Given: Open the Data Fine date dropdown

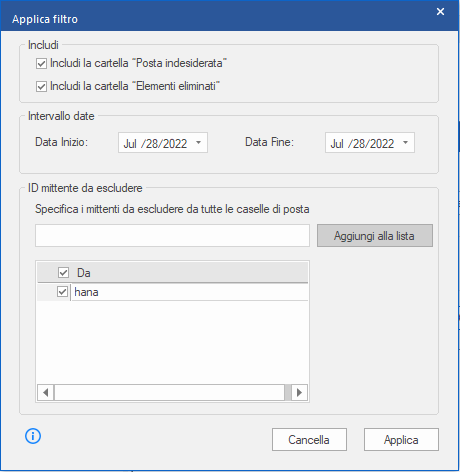Looking at the screenshot, I should [x=405, y=143].
